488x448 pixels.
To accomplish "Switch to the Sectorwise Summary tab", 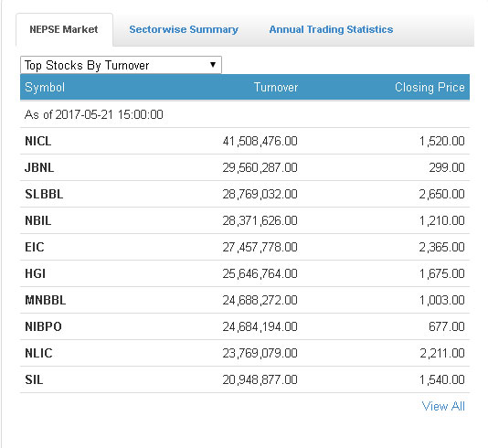I will pyautogui.click(x=184, y=29).
